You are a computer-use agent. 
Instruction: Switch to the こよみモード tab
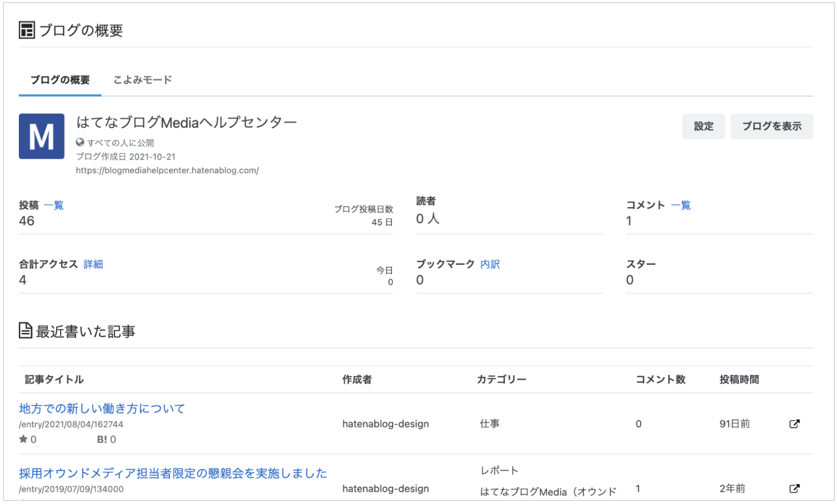pos(142,80)
